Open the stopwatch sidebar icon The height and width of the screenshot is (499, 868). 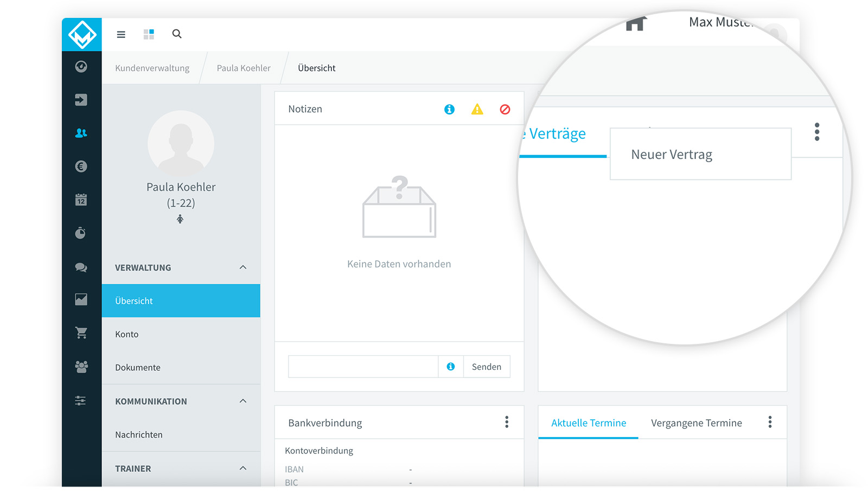tap(81, 233)
